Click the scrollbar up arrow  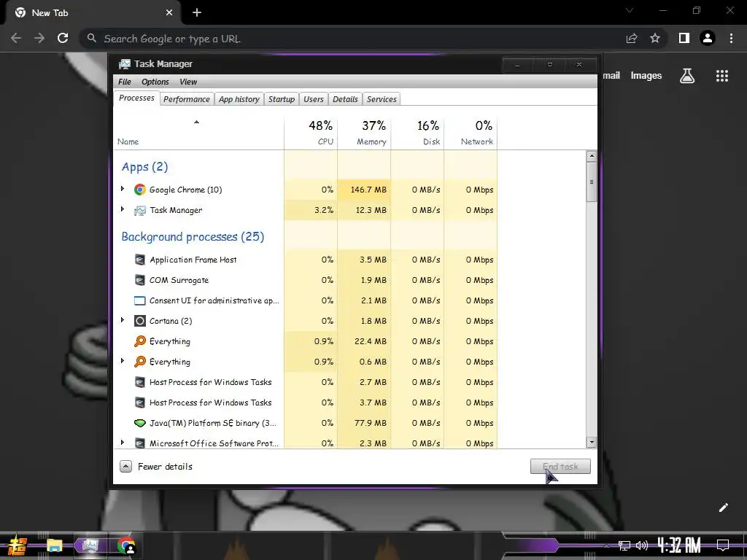(x=591, y=156)
